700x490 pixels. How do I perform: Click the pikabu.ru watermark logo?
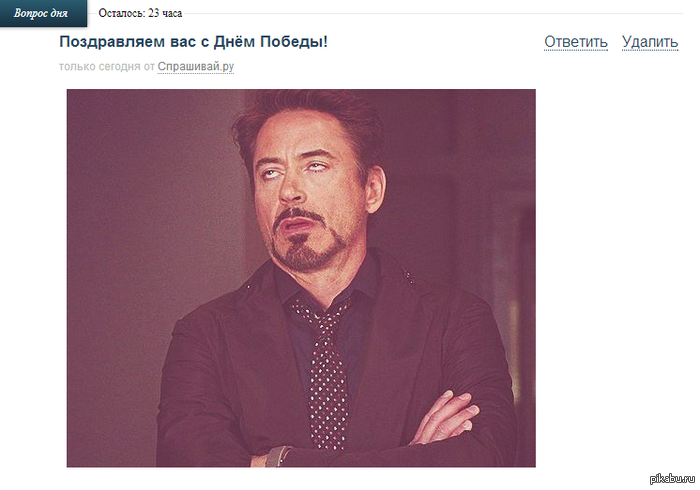(672, 479)
